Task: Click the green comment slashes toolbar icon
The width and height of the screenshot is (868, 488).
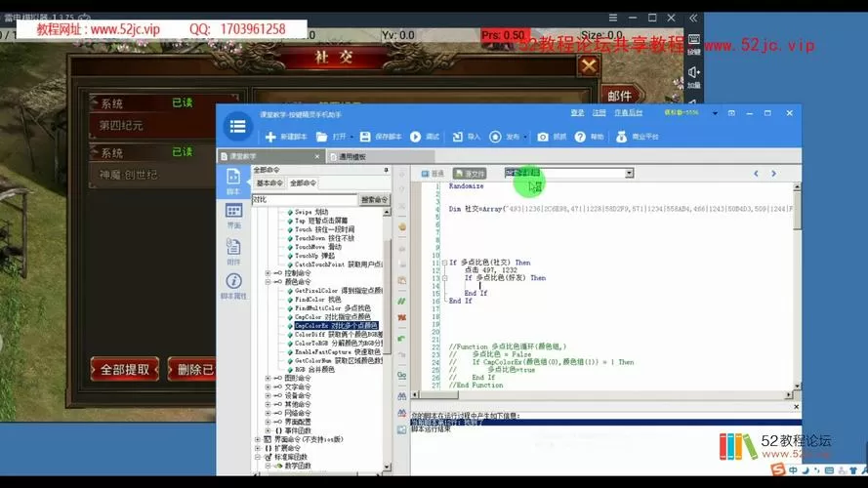Action: 402,301
